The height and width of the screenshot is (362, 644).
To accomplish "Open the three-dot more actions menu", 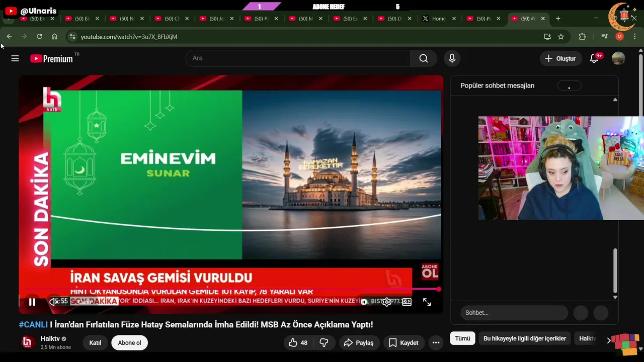I will click(436, 343).
